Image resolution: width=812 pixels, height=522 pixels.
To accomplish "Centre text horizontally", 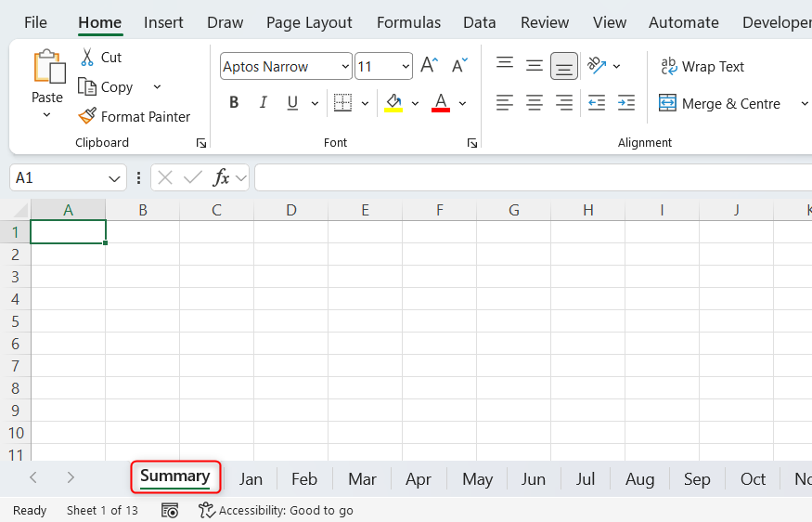I will [x=534, y=103].
